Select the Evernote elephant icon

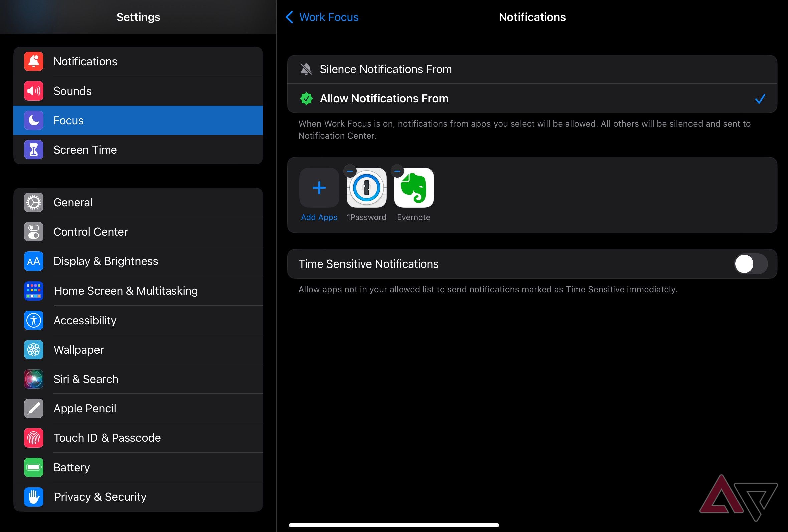414,187
